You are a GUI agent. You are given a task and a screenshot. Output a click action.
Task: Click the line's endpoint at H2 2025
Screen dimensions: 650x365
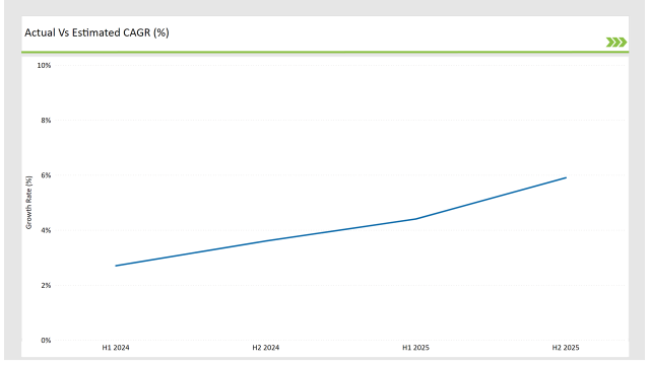(566, 178)
